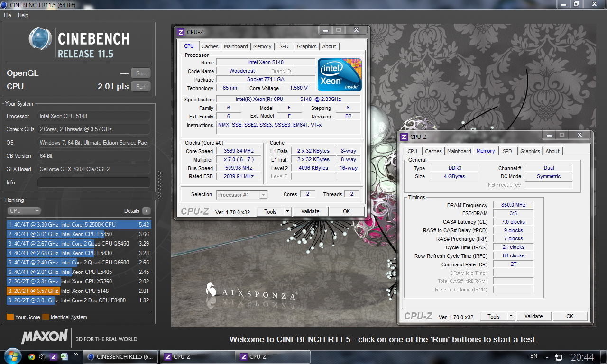Click the AIXSPONZA logo in the render view
This screenshot has height=364, width=607.
(x=251, y=291)
